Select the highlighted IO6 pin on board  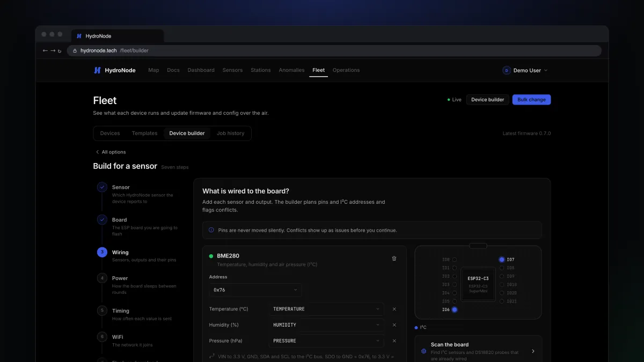tap(455, 309)
